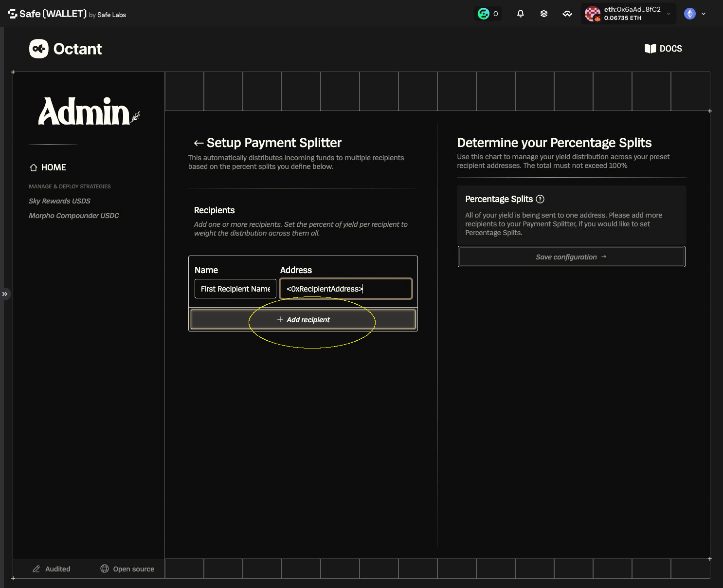Click Save configuration button
Screen dimensions: 723x588
coord(572,257)
